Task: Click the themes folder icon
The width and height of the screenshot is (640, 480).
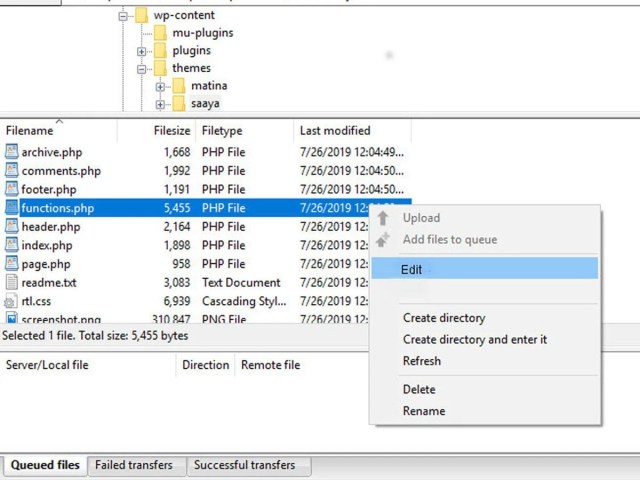Action: coord(160,68)
